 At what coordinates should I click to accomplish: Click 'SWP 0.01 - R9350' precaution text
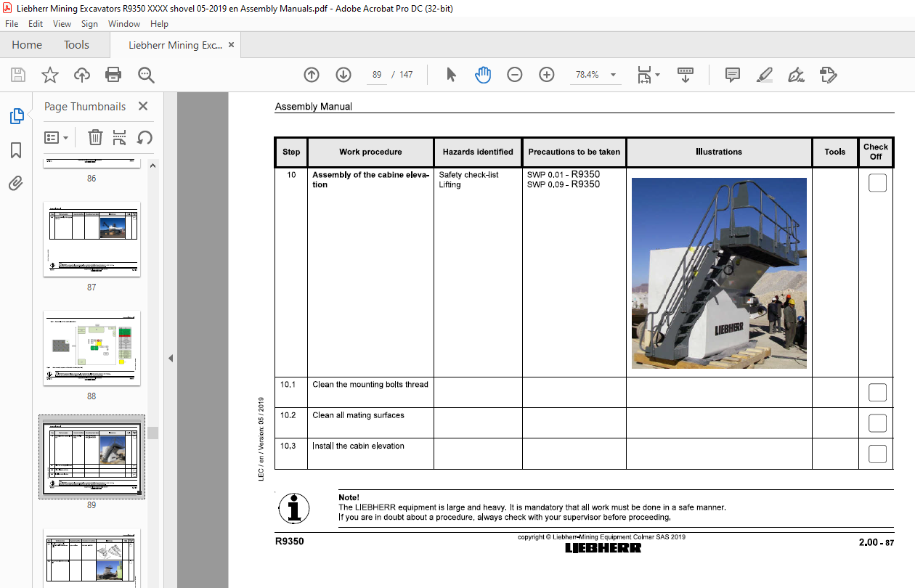click(x=564, y=174)
